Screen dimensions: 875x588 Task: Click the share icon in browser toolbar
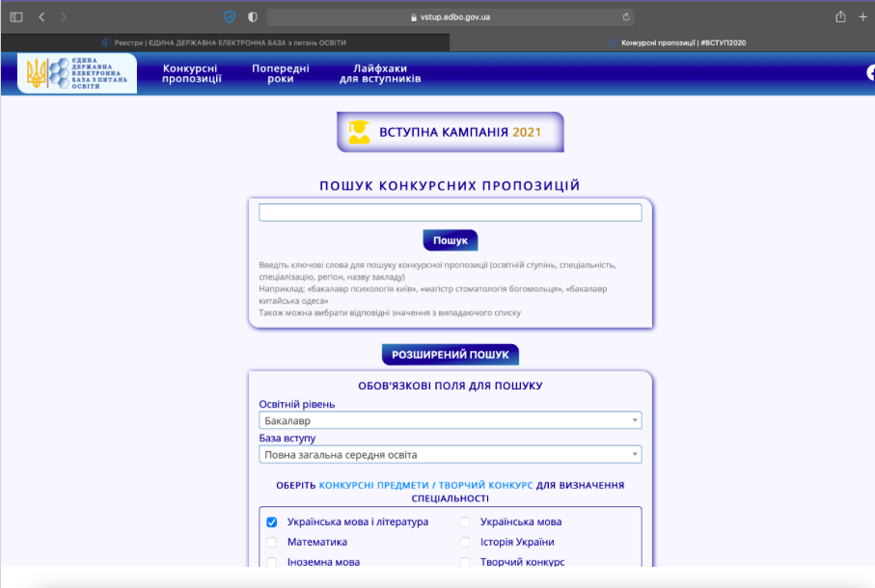[838, 15]
